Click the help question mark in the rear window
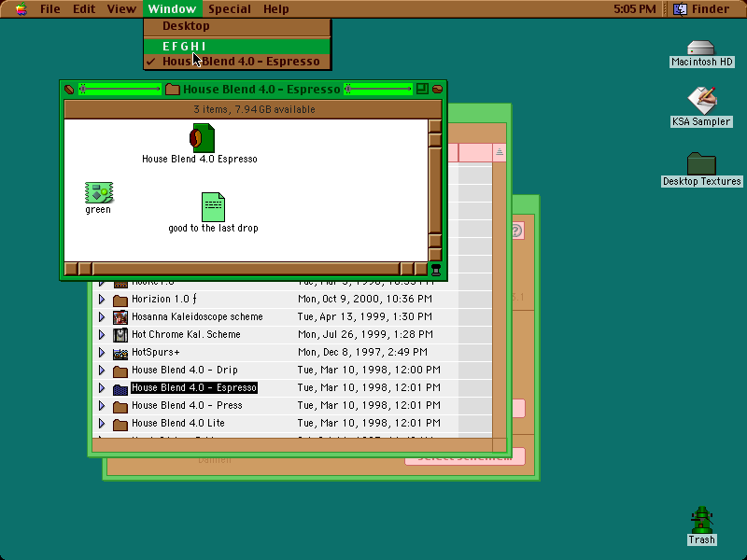 coord(517,231)
